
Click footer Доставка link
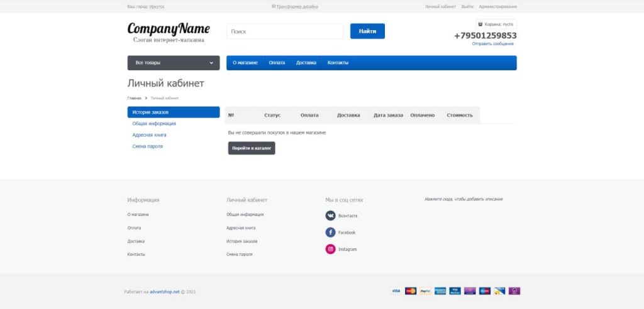click(136, 241)
